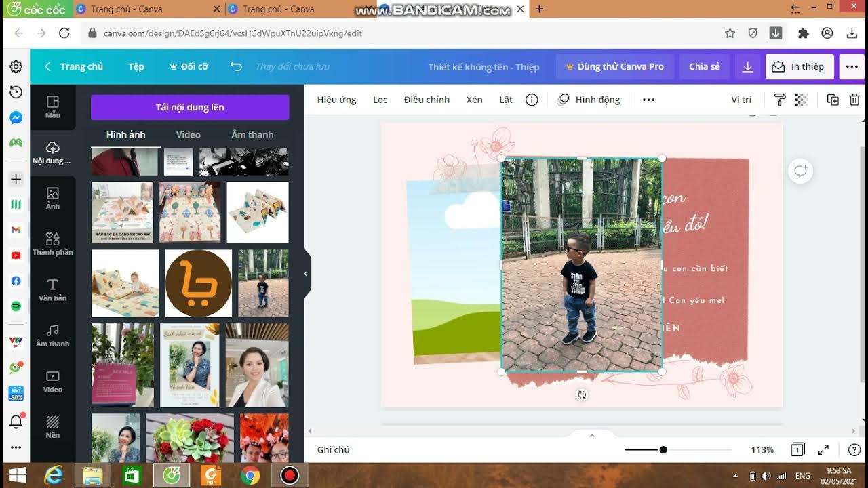Delete the selected element with trash icon

tap(854, 100)
